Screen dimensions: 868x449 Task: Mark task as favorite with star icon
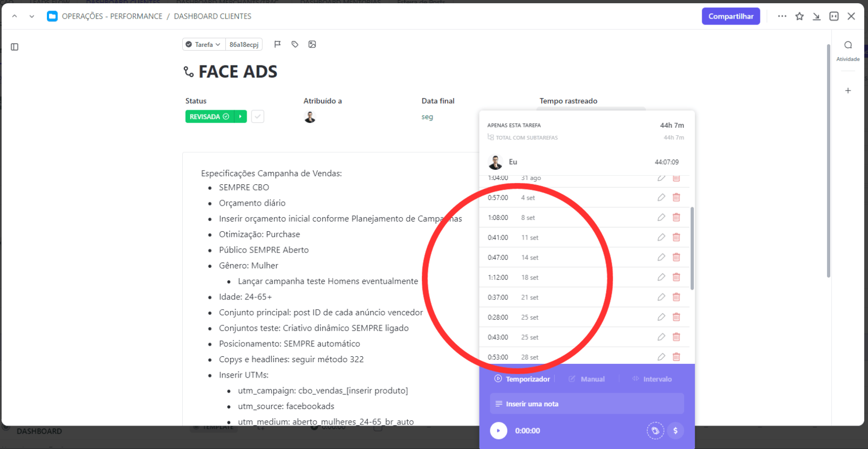click(x=799, y=17)
